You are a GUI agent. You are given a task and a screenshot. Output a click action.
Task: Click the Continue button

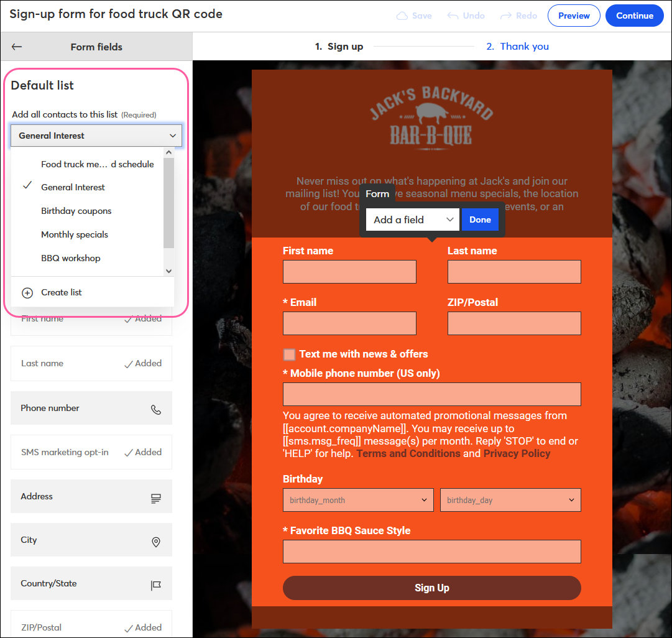coord(635,16)
